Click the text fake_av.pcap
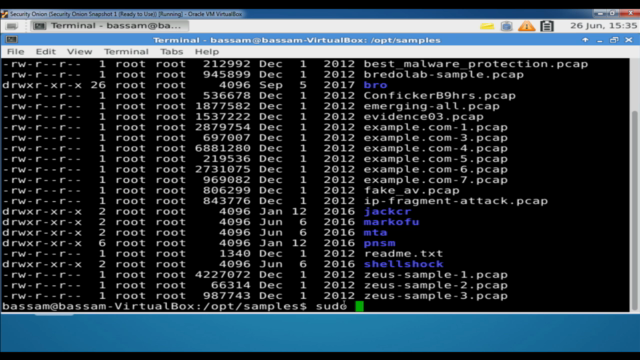This screenshot has height=360, width=640. [x=412, y=191]
